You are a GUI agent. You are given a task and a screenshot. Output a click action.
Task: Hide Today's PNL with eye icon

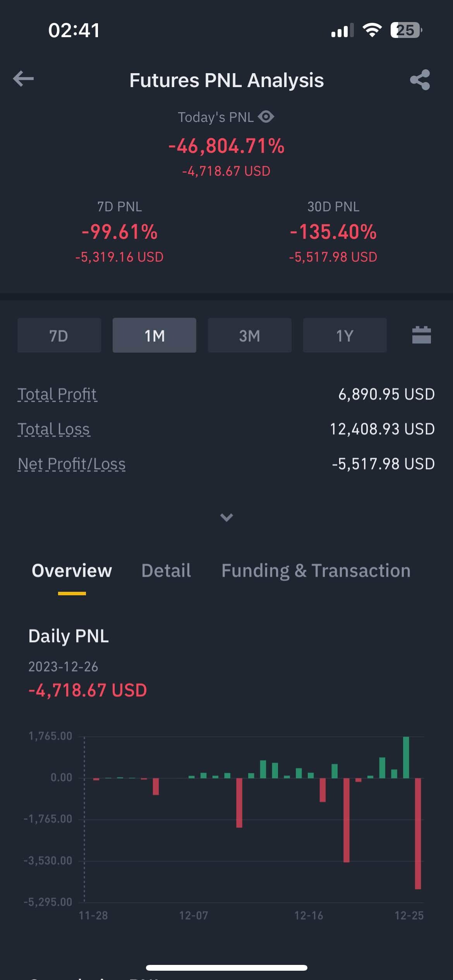coord(266,117)
